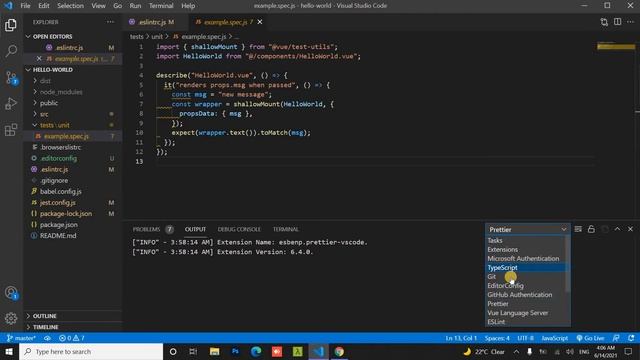Select Tasks in output channel list

click(x=525, y=240)
